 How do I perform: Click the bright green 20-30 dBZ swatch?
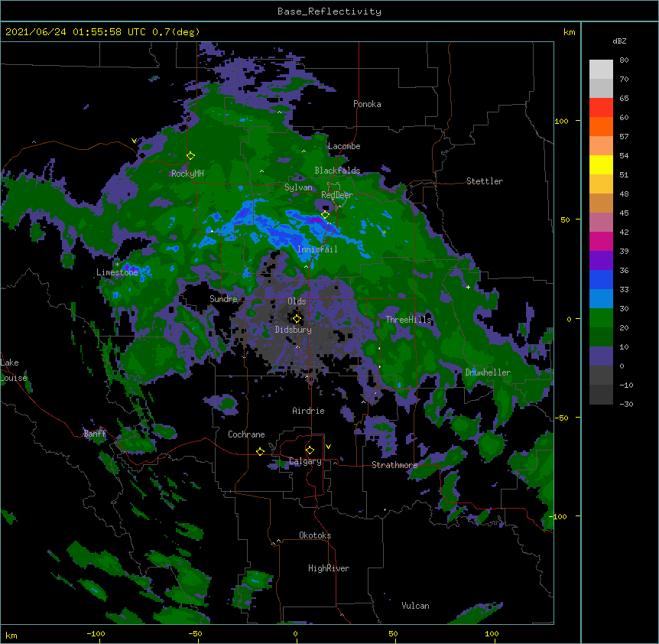tap(601, 318)
